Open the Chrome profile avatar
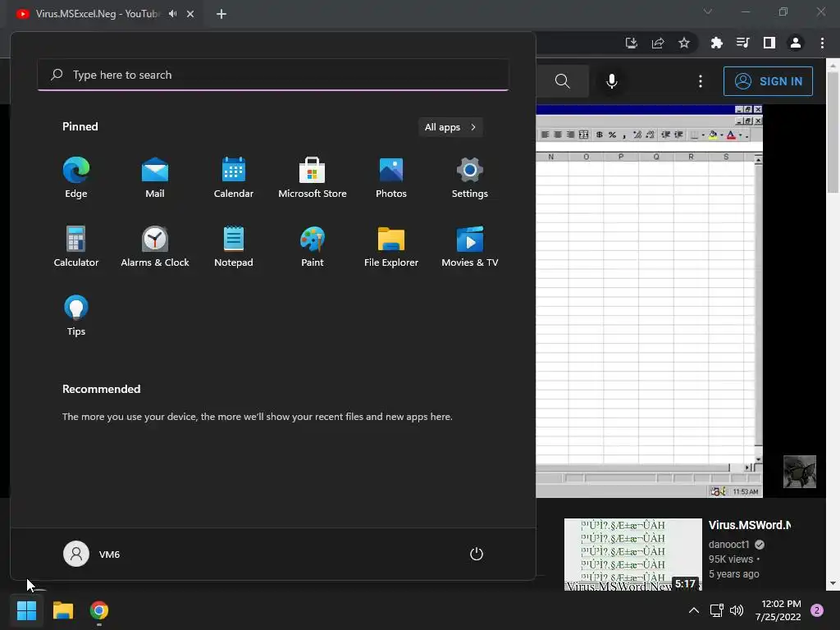This screenshot has height=630, width=840. pos(796,43)
